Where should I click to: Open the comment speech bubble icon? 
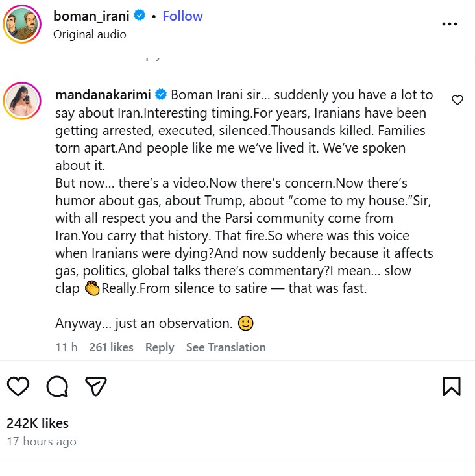57,386
